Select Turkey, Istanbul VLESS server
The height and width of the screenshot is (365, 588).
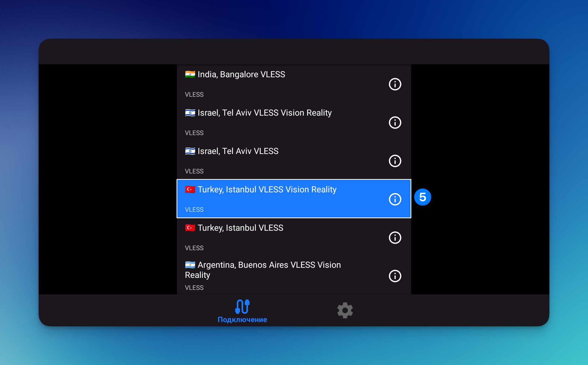pos(240,228)
